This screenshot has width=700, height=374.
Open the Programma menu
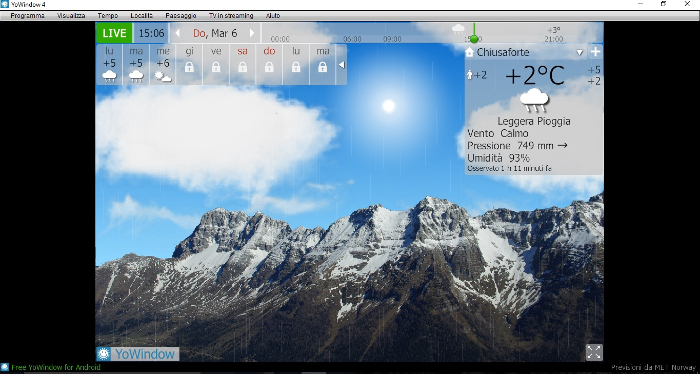[x=27, y=16]
